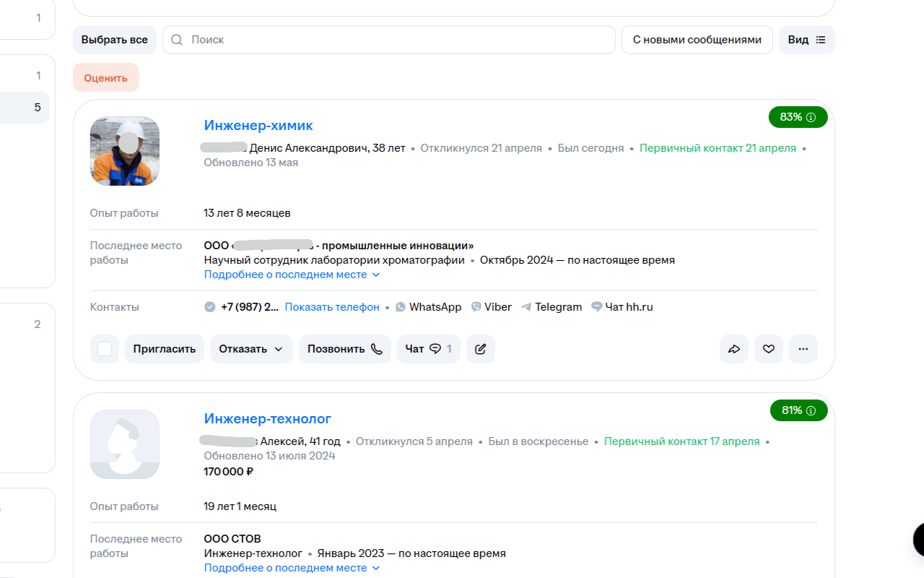This screenshot has width=924, height=578.
Task: Select sidebar item with count 5
Action: [25, 108]
